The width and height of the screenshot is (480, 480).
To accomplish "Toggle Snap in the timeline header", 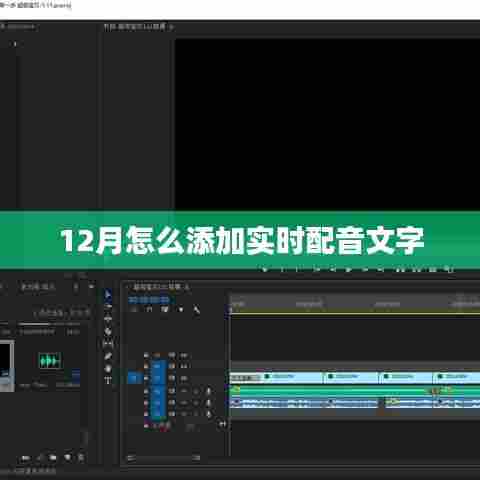I will (x=149, y=310).
